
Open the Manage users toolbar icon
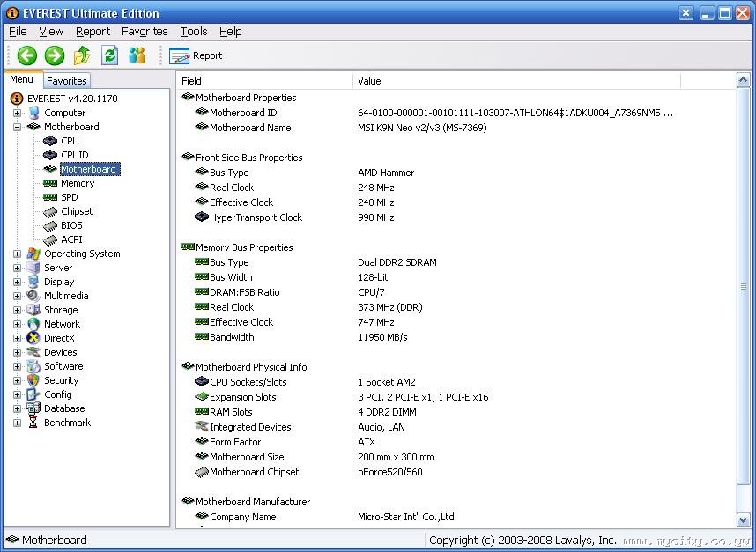click(137, 55)
